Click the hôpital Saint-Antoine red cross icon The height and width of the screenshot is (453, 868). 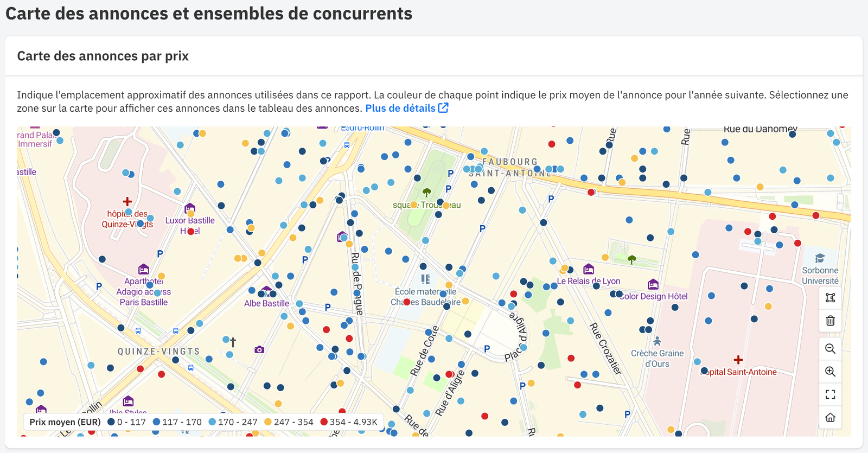[x=738, y=360]
